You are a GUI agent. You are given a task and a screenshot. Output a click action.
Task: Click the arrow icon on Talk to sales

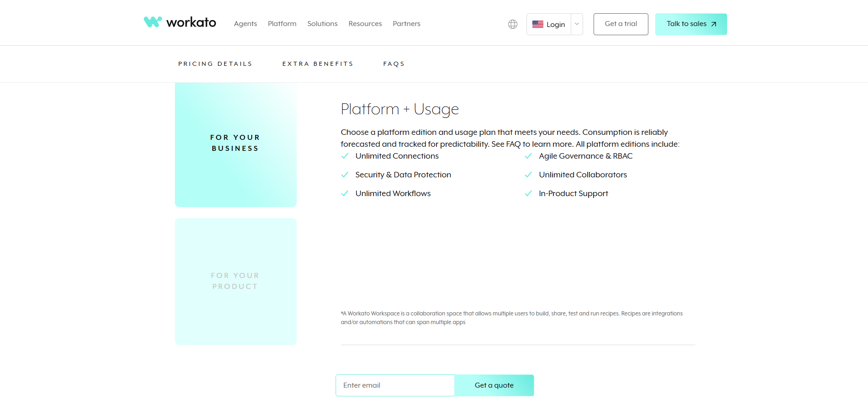(x=714, y=24)
